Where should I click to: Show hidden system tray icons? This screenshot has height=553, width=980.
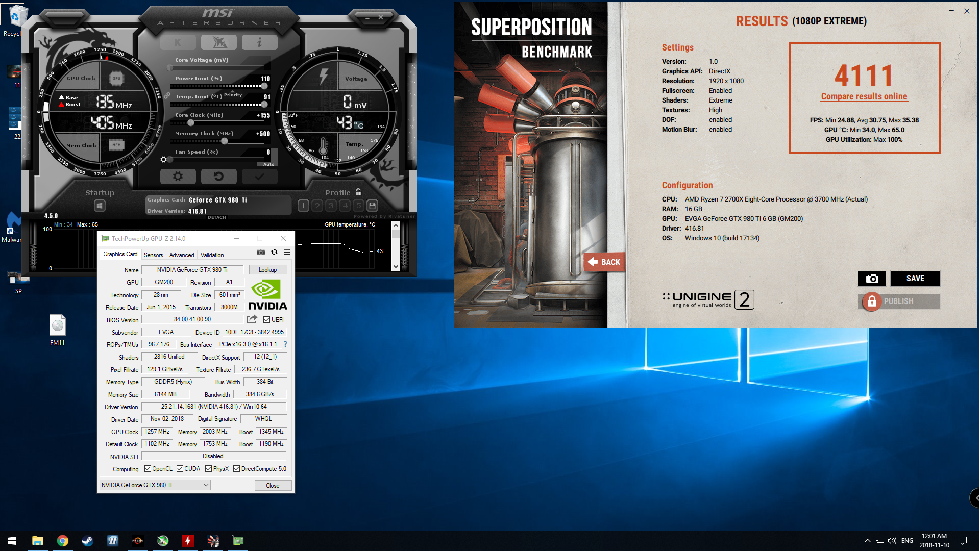coord(867,541)
